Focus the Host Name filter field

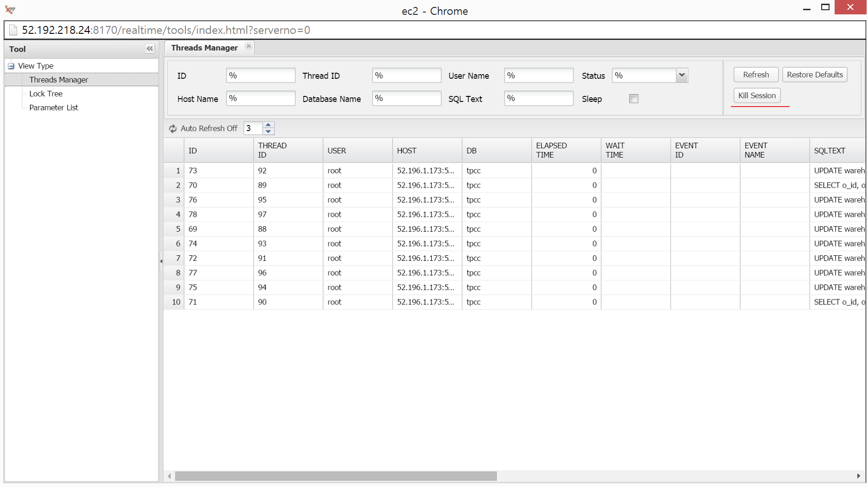(x=260, y=98)
